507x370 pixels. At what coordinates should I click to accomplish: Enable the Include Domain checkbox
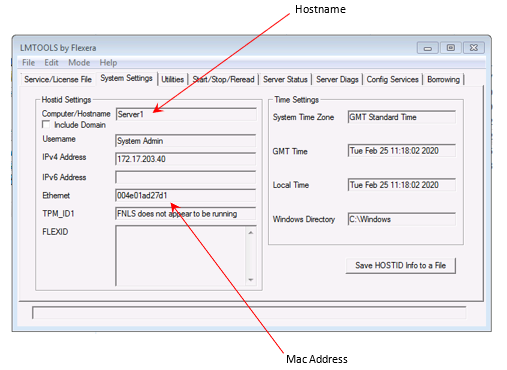(46, 125)
